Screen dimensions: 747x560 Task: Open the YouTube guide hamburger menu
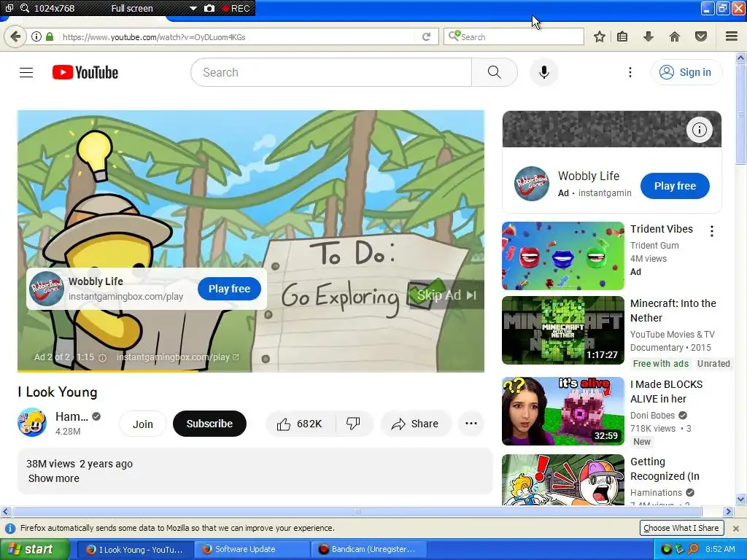click(x=26, y=72)
